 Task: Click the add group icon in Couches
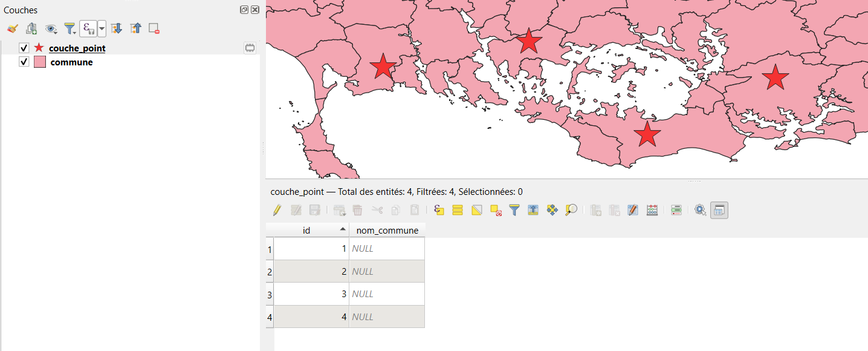pos(32,28)
